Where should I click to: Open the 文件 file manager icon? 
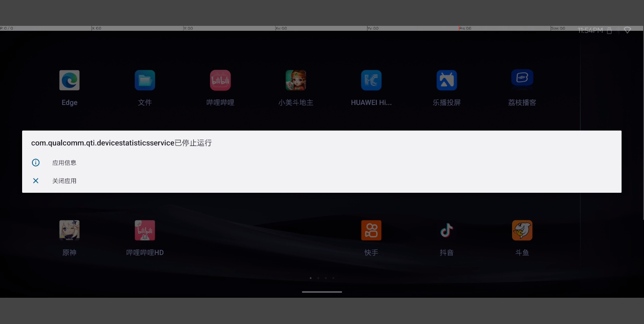pos(145,80)
